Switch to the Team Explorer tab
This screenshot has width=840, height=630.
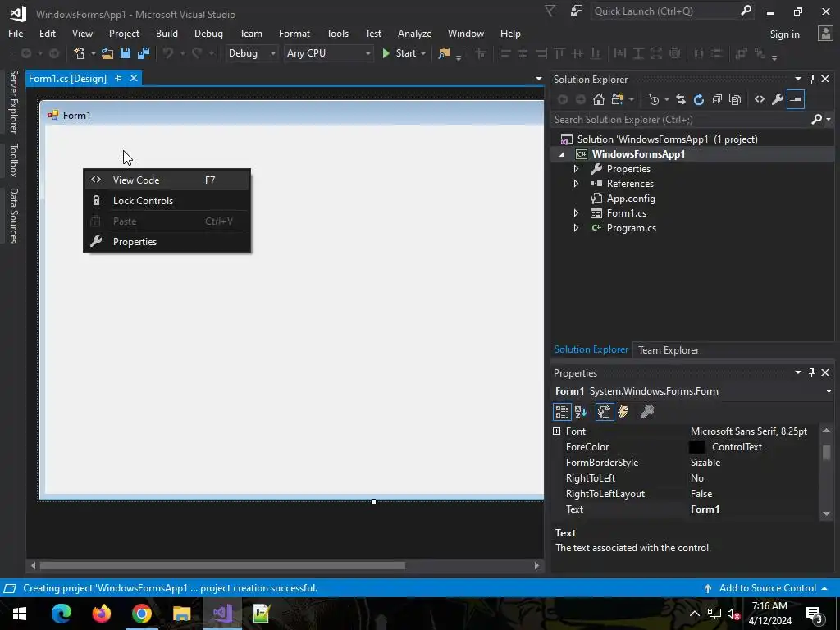pos(668,349)
